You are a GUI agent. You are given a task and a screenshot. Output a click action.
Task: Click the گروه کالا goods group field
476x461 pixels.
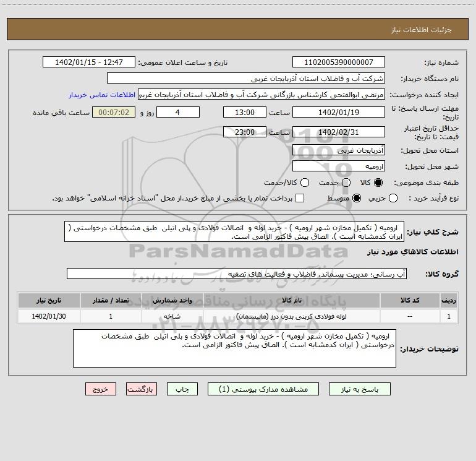237,274
